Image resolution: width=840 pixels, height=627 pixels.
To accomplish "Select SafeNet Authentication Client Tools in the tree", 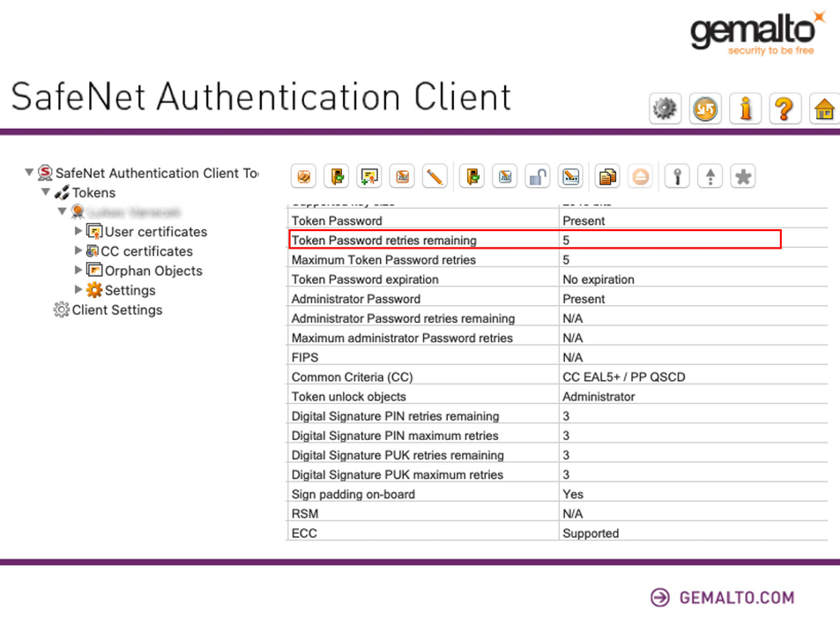I will point(148,173).
